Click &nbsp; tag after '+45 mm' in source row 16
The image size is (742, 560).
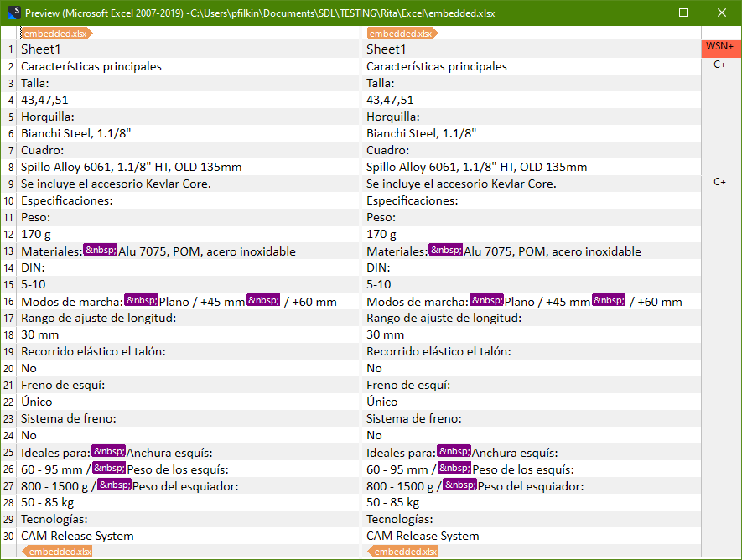pyautogui.click(x=263, y=300)
